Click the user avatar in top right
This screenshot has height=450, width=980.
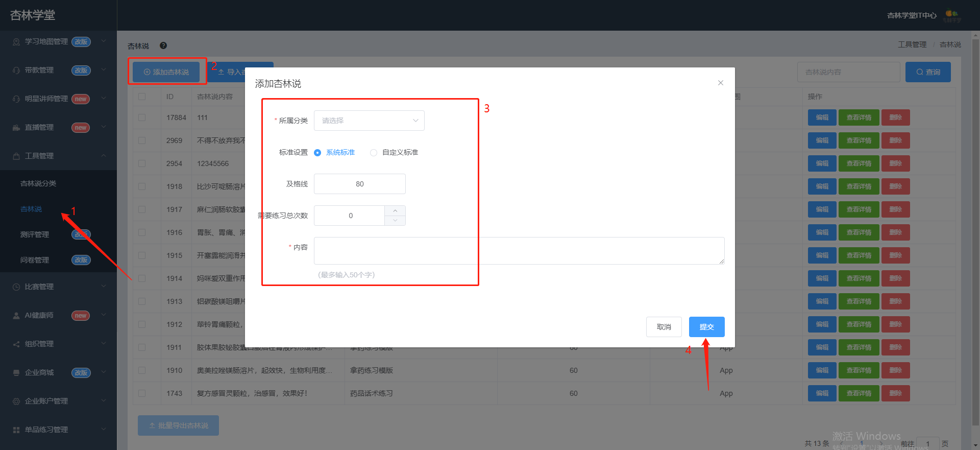point(952,15)
